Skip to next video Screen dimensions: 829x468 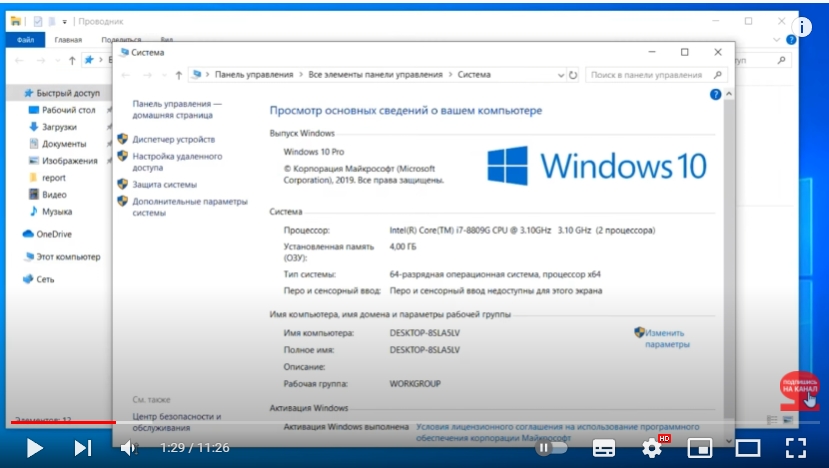[x=82, y=448]
